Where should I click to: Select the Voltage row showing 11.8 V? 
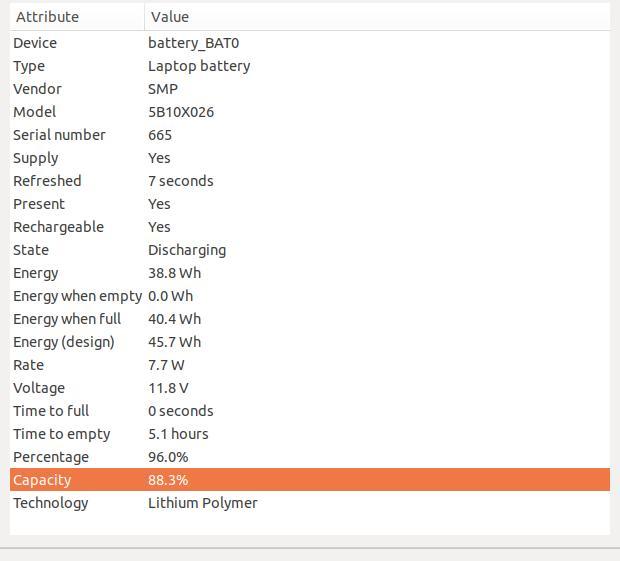(310, 388)
